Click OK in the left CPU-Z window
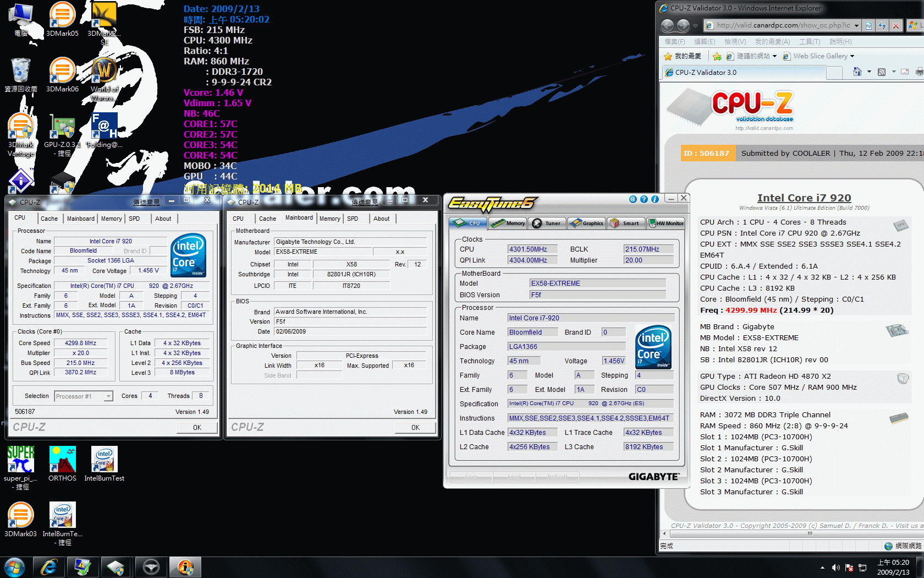Viewport: 924px width, 578px height. (x=197, y=427)
